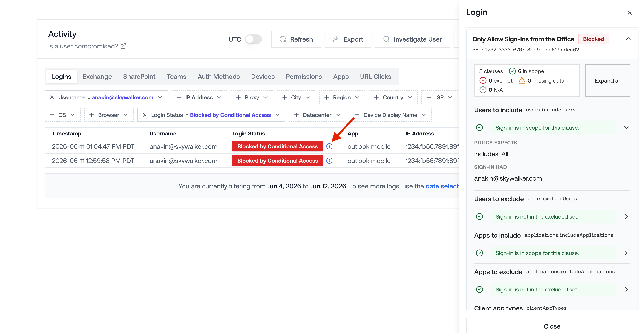Open external link icon beside 'Is a user compromised?'
Image resolution: width=644 pixels, height=333 pixels.
click(x=123, y=46)
